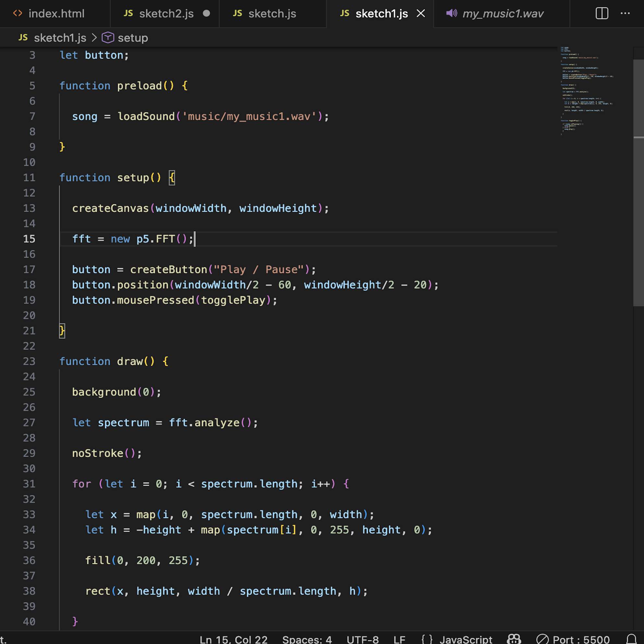Click the vertical scrollbar thumb
This screenshot has height=644, width=644.
638,183
